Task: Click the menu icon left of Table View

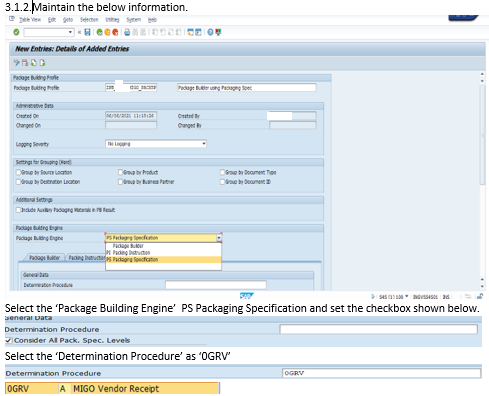Action: [12, 19]
